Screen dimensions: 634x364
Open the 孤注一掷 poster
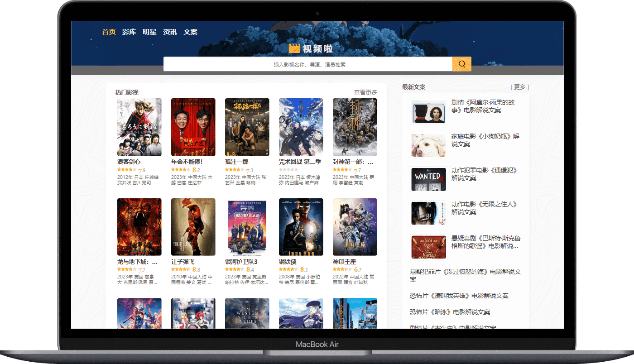pyautogui.click(x=247, y=127)
